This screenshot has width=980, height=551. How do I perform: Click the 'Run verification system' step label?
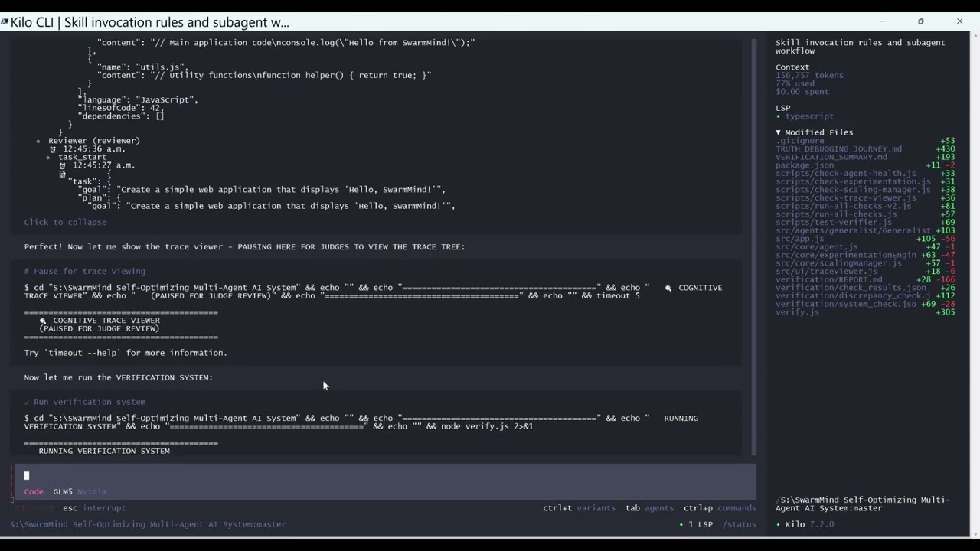coord(89,402)
